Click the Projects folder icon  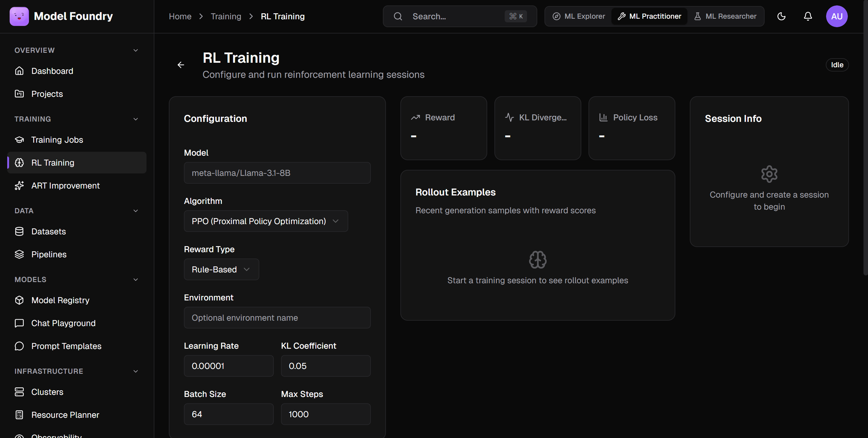click(x=19, y=94)
